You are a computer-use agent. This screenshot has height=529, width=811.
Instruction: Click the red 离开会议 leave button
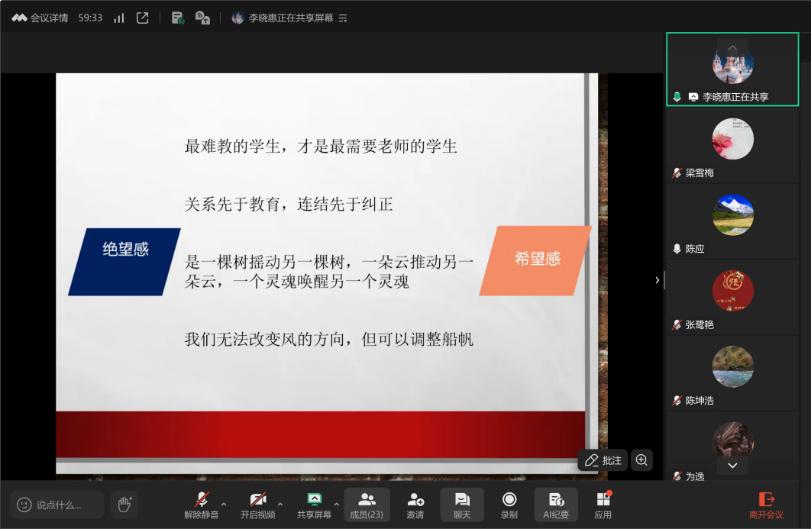coord(767,504)
